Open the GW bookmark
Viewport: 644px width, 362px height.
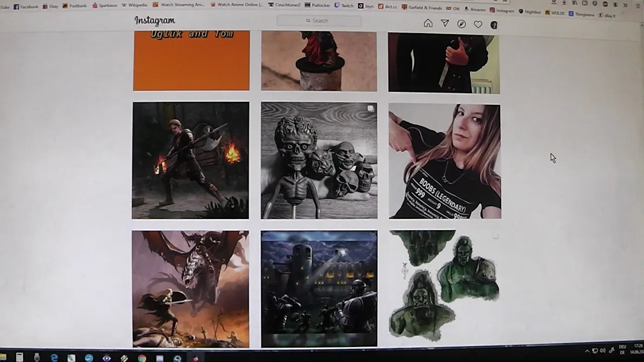453,9
